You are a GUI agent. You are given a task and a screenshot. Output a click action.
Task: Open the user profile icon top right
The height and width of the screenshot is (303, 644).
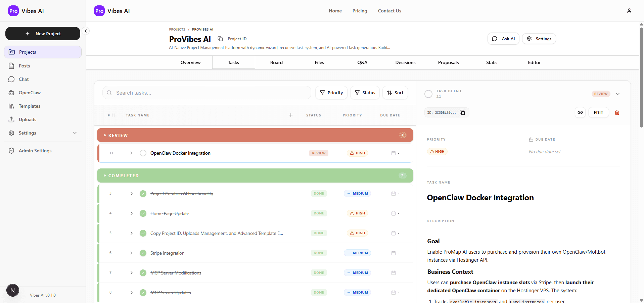(x=629, y=10)
